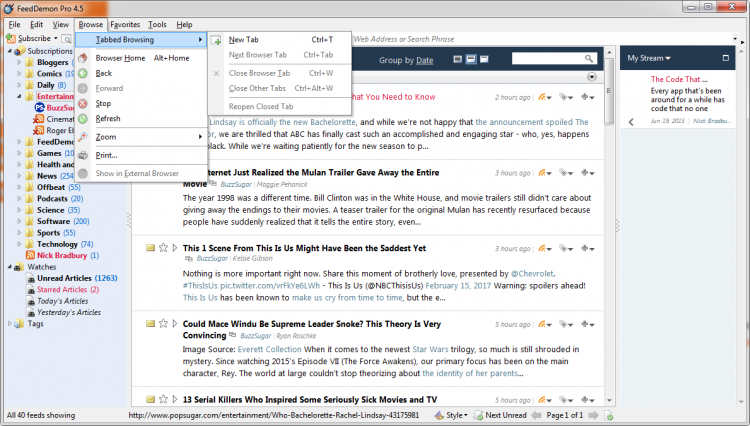The width and height of the screenshot is (750, 426).
Task: Expand This Is Us article triangle
Action: tap(175, 248)
